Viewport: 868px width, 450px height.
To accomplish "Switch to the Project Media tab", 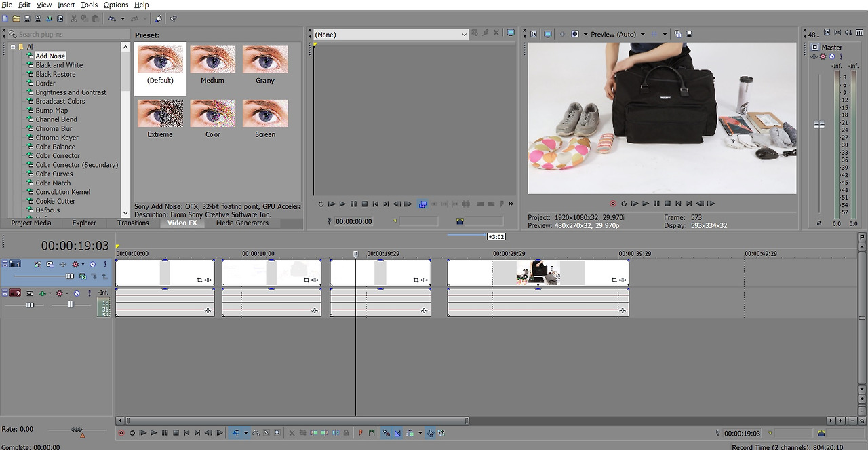I will click(31, 223).
